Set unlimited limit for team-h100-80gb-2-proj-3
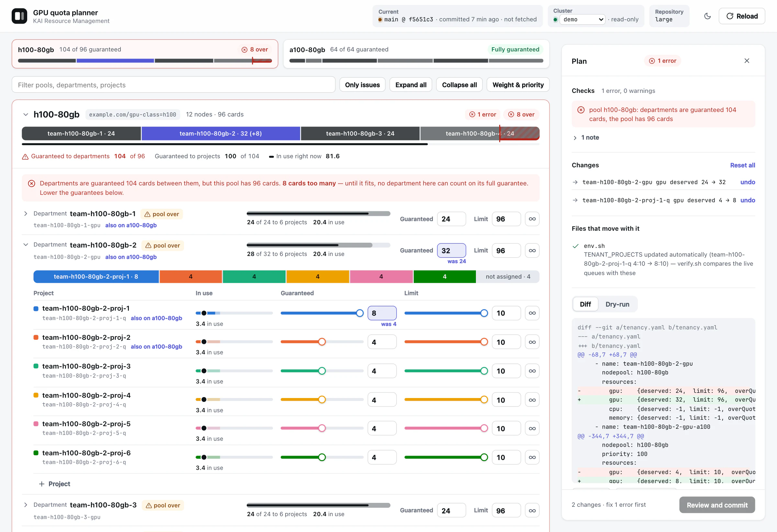 click(x=532, y=371)
